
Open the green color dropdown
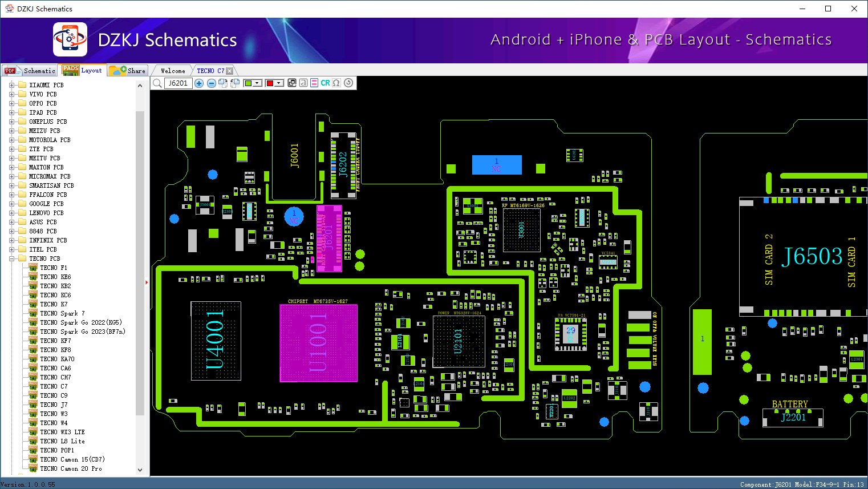(257, 83)
